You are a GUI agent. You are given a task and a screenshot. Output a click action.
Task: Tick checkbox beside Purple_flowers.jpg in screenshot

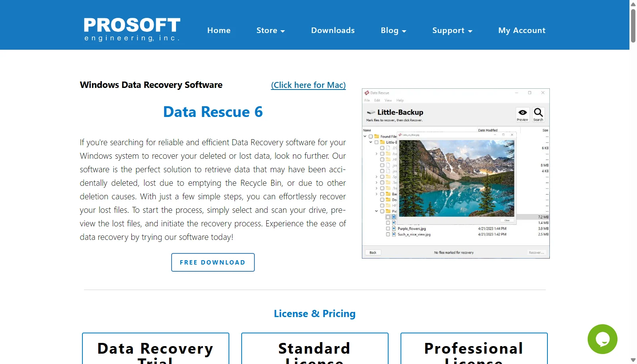tap(388, 229)
